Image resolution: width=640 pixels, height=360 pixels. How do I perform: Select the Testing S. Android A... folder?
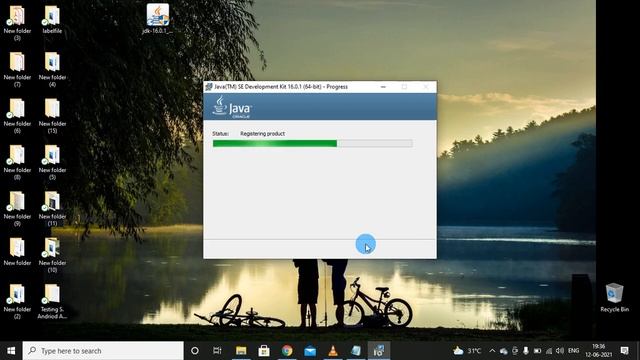pos(52,302)
